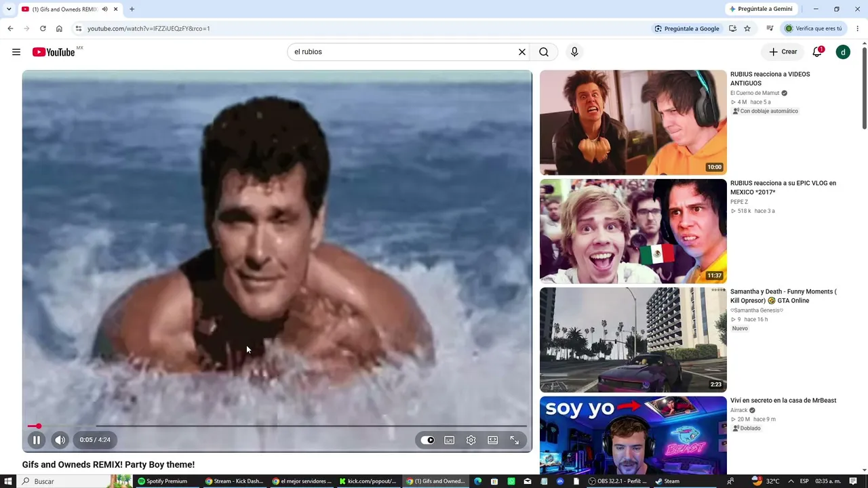Toggle the autoplay switch in player
The width and height of the screenshot is (868, 488).
click(x=428, y=440)
